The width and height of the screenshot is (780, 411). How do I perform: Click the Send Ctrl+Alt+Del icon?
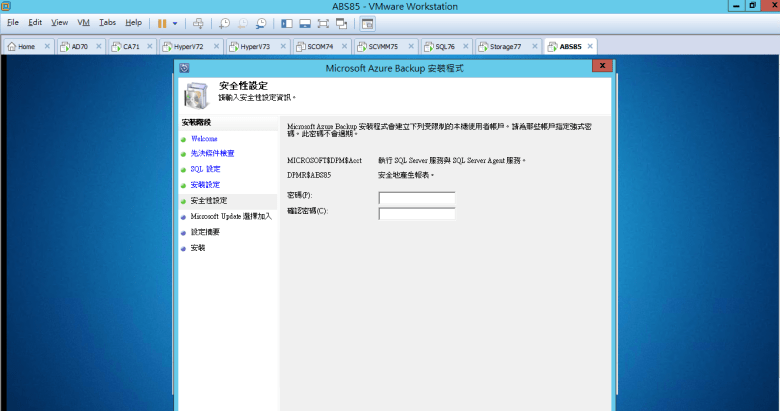[x=198, y=22]
